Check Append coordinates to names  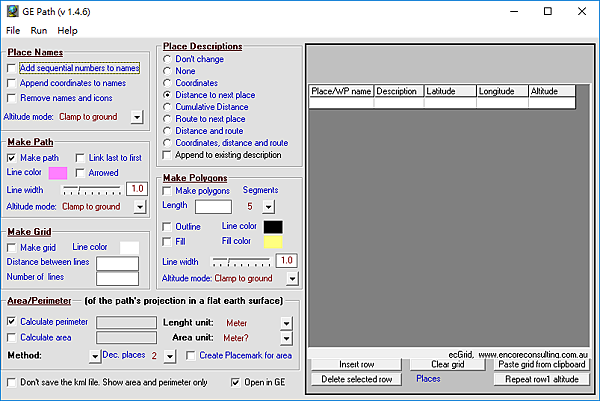[11, 83]
